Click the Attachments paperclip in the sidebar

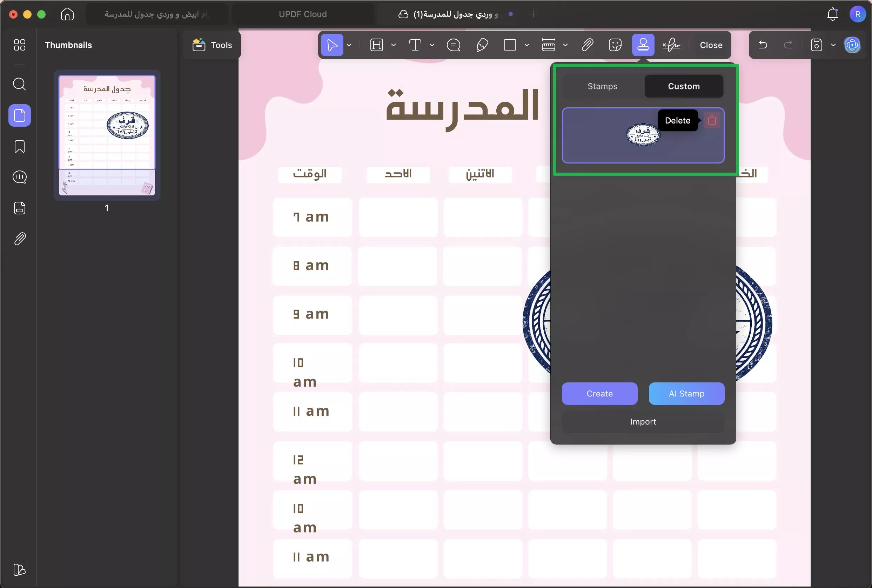pos(20,239)
